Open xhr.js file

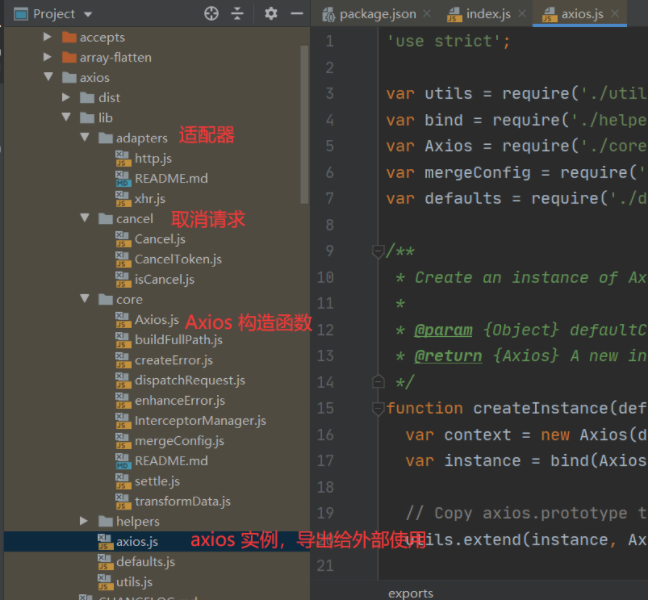click(150, 199)
